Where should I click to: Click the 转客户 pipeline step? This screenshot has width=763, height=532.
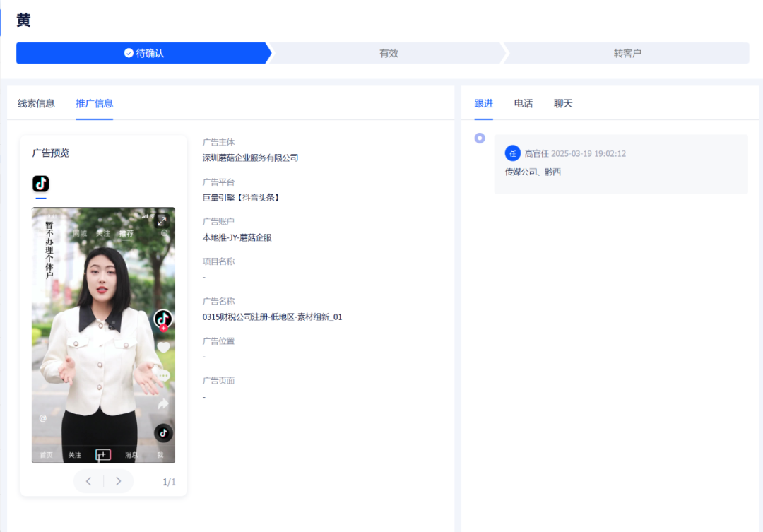tap(628, 52)
